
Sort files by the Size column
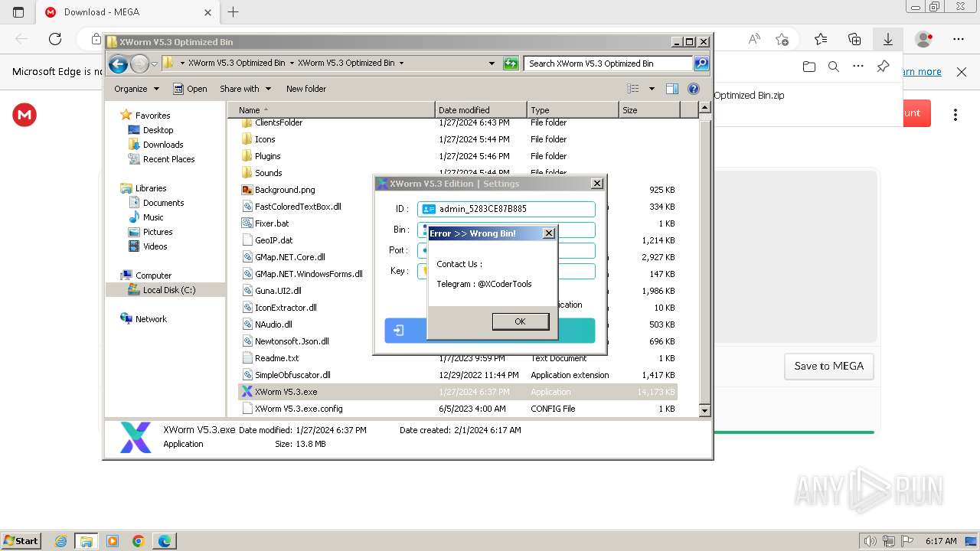649,110
